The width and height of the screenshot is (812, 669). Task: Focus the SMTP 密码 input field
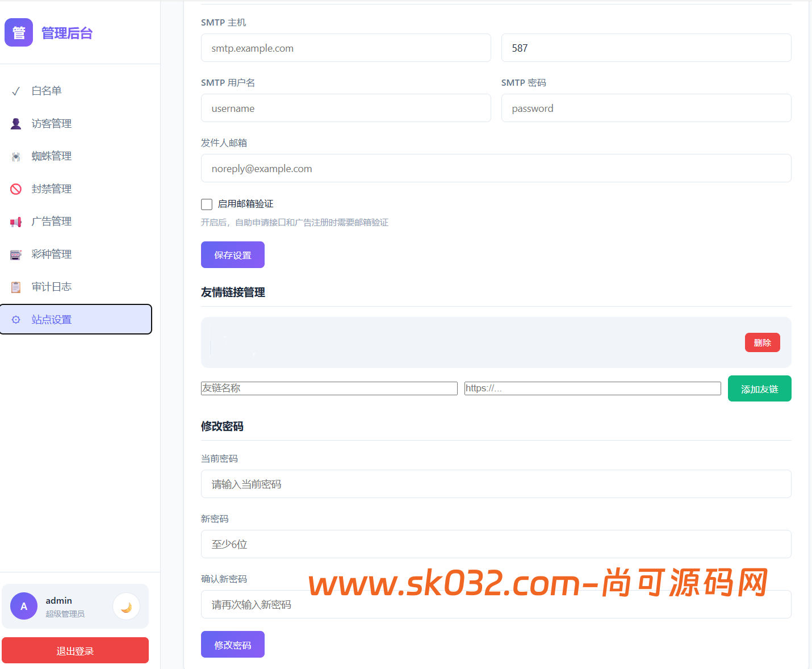(x=646, y=108)
